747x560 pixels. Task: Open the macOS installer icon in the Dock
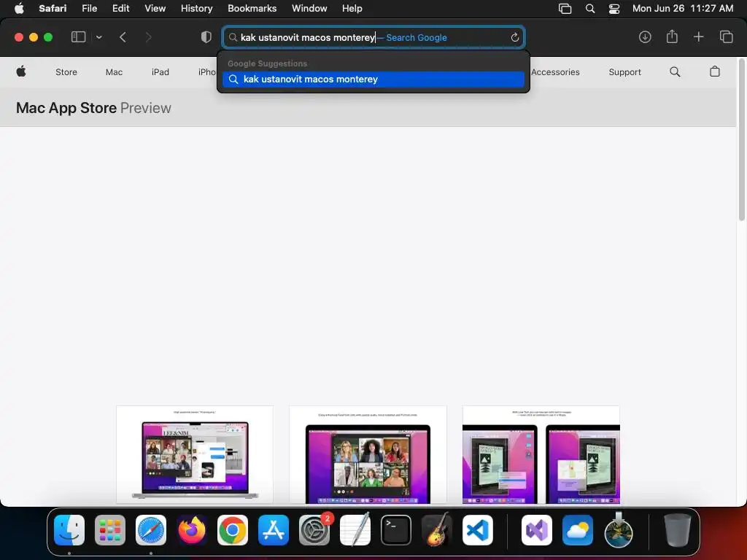619,530
